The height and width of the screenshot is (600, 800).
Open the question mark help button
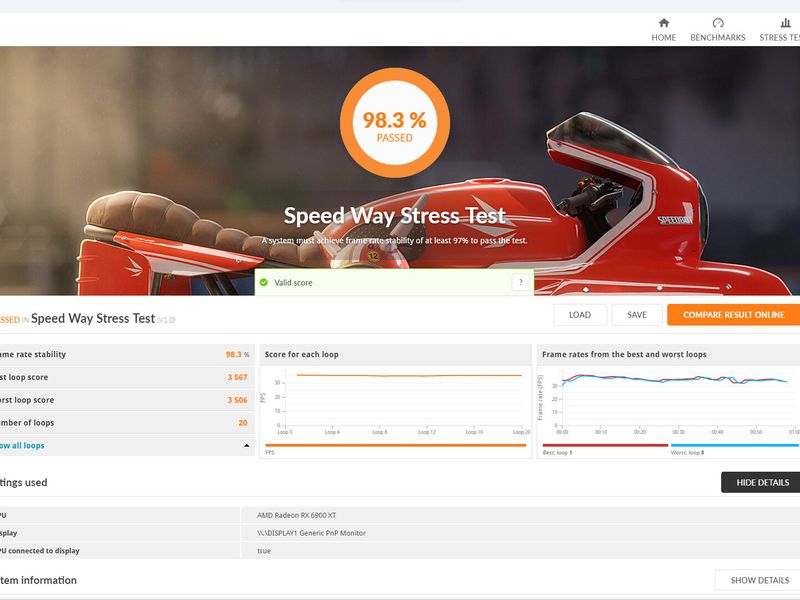pos(520,282)
